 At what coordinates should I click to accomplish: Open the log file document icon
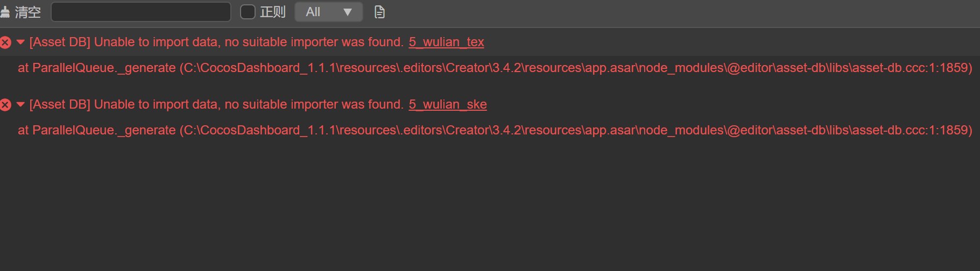click(379, 12)
